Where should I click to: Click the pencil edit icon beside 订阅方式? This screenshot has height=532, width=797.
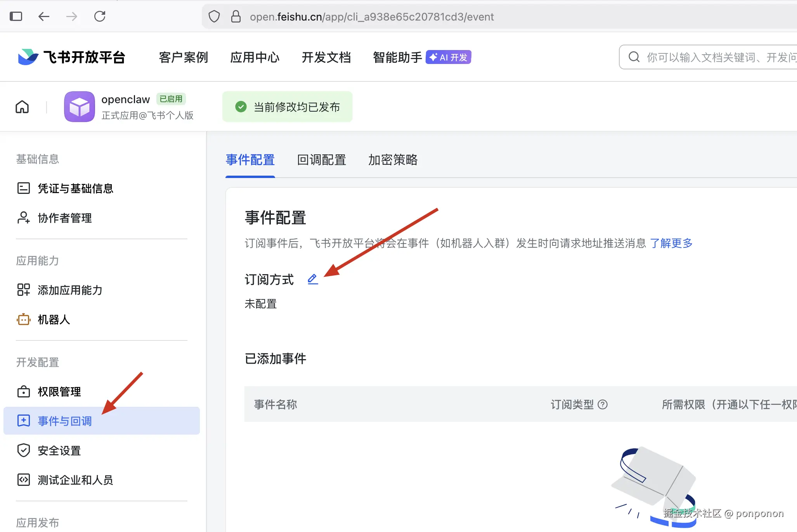pos(313,279)
